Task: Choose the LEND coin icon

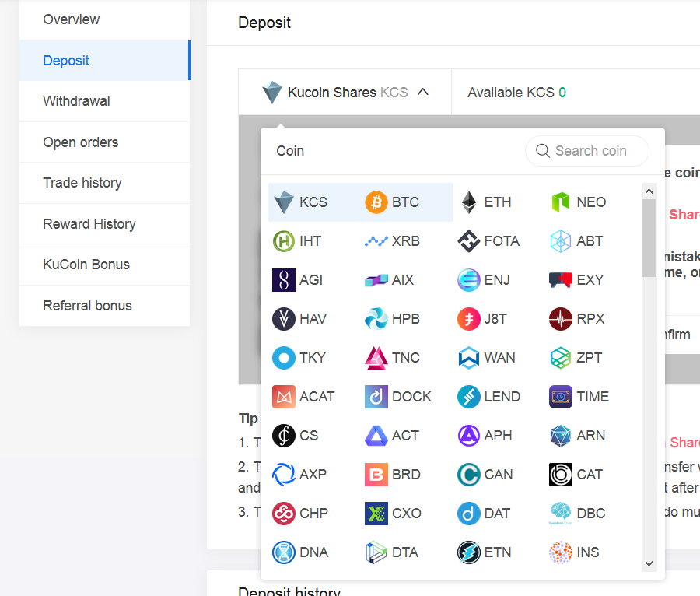Action: tap(469, 397)
